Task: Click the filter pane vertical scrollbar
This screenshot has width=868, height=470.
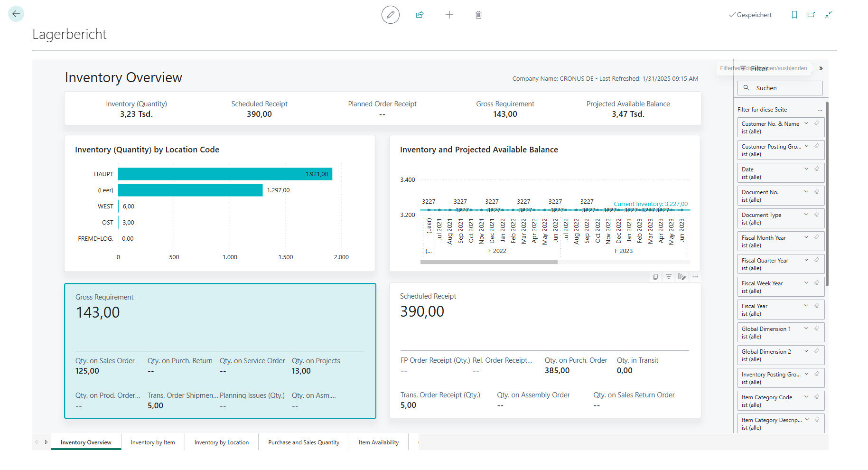Action: pyautogui.click(x=827, y=194)
